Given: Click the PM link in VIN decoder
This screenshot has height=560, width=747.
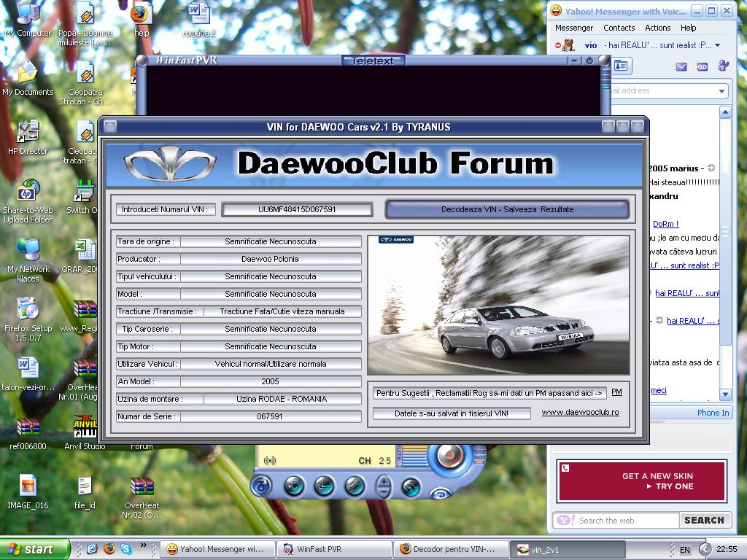Looking at the screenshot, I should click(616, 392).
